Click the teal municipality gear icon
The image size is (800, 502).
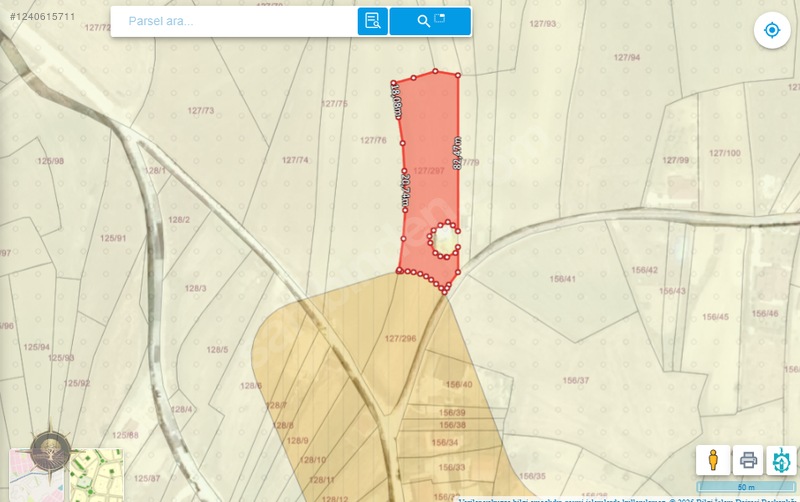tap(781, 460)
